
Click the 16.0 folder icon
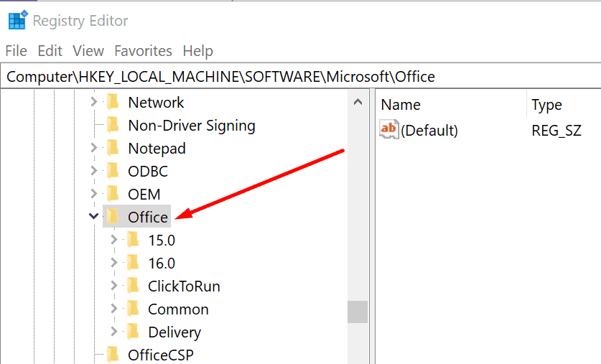pos(133,263)
